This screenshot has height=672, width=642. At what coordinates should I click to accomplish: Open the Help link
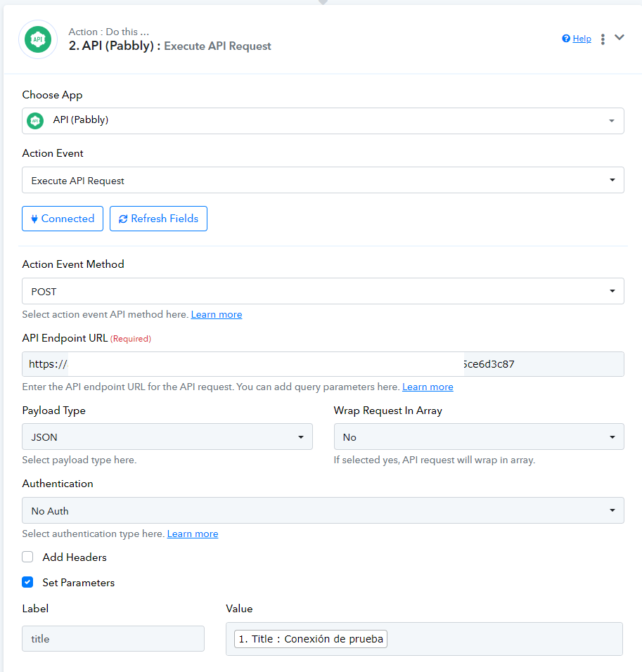tap(582, 39)
